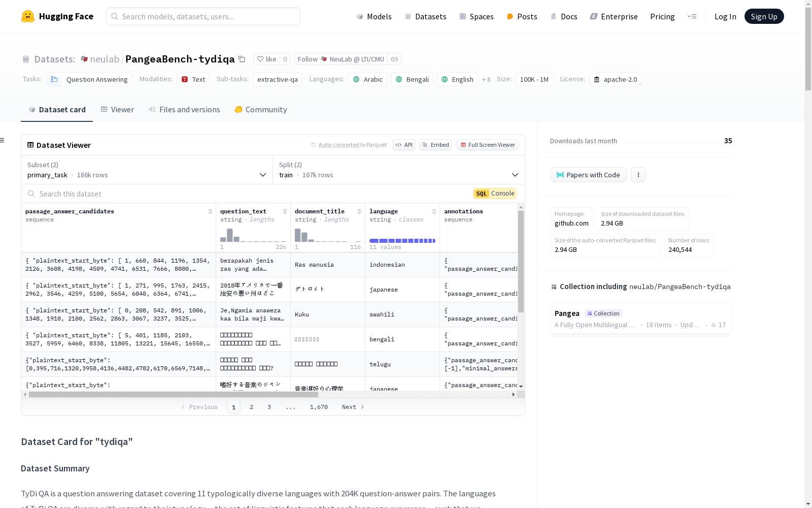Select the extractive-qa sub-task tag
Viewport: 812px width, 508px height.
tap(278, 79)
